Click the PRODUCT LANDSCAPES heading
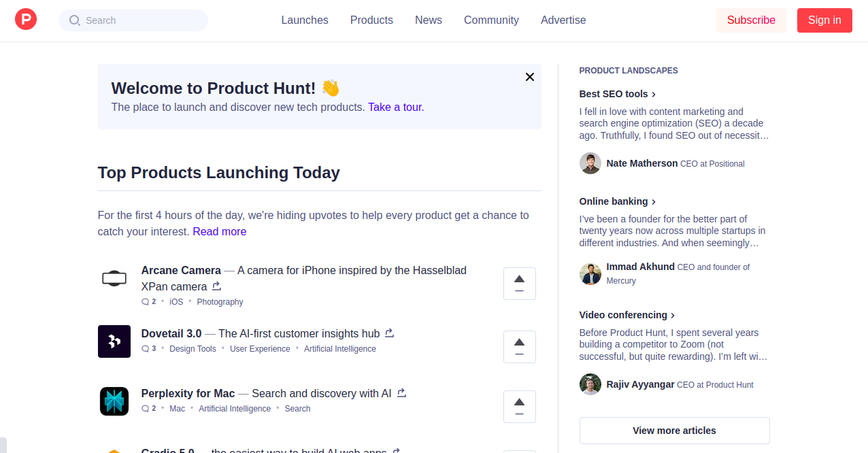This screenshot has width=868, height=453. click(x=629, y=71)
